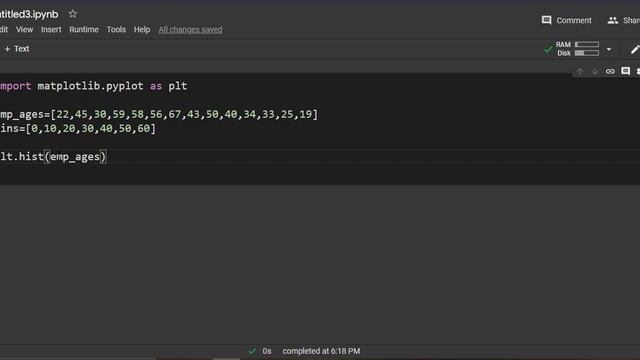Move the cell up with arrow icon
This screenshot has width=640, height=360.
click(580, 71)
